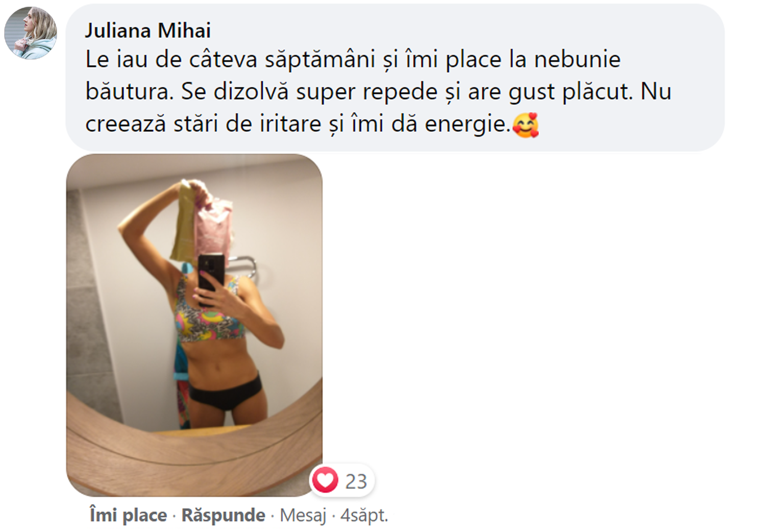This screenshot has height=532, width=763.
Task: Open the attached mirror selfie photo
Action: (194, 325)
